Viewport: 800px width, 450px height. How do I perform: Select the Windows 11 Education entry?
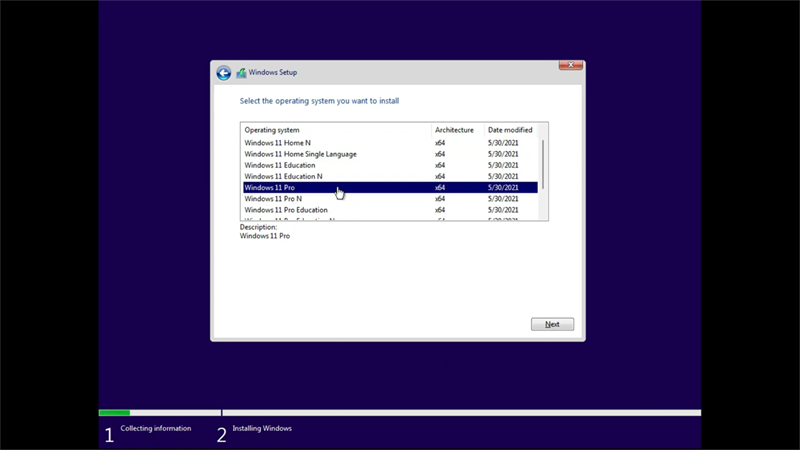280,165
